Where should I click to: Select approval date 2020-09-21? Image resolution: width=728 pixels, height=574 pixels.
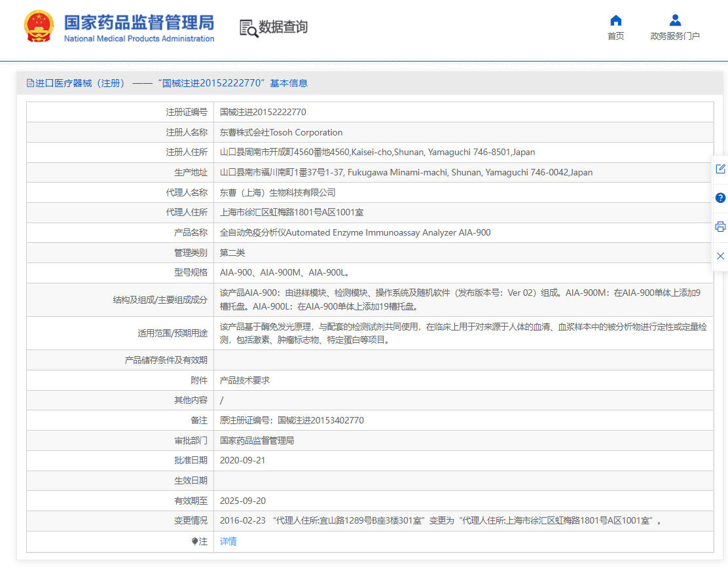click(242, 460)
